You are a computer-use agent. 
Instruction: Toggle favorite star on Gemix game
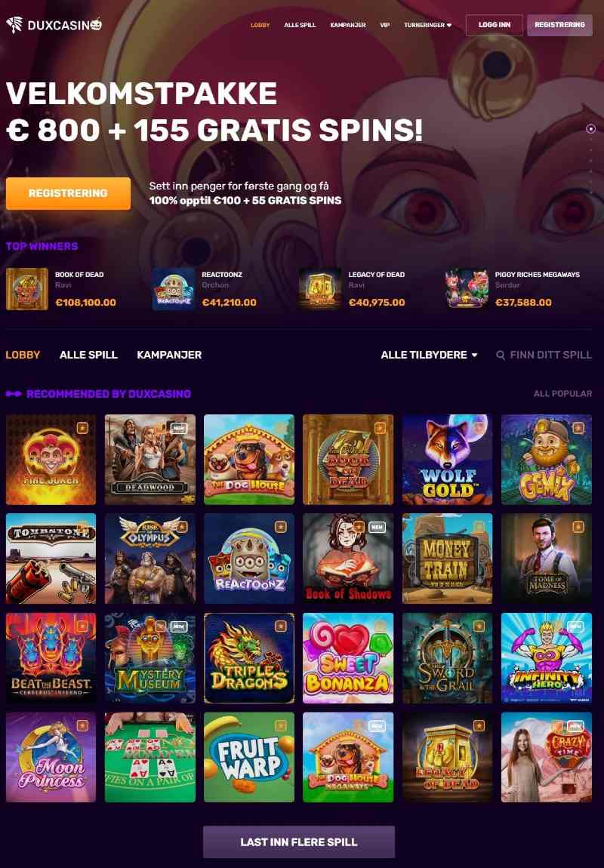[578, 428]
